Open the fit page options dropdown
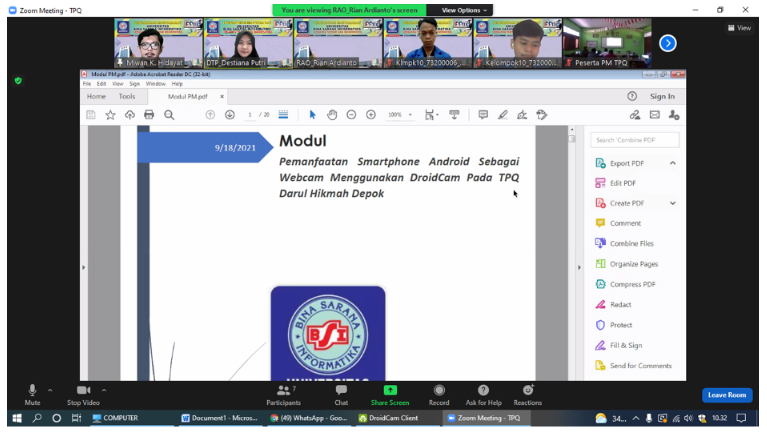Screen dimensions: 767x434 click(431, 115)
